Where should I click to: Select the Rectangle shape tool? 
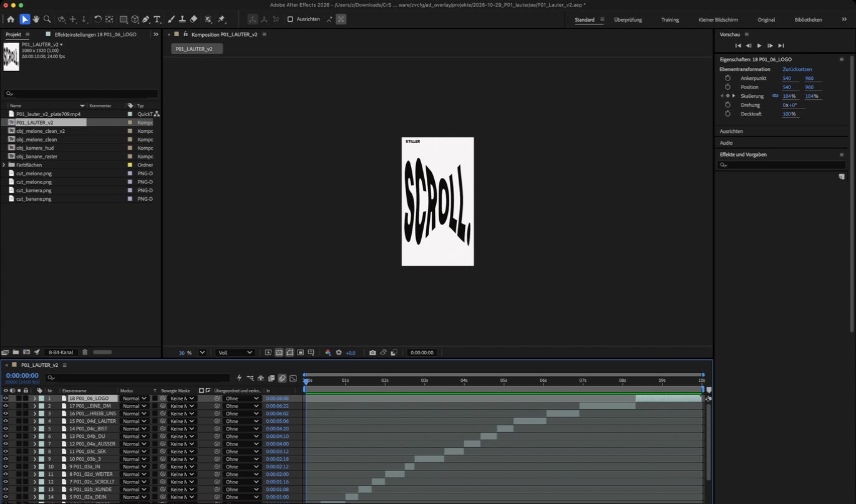click(124, 19)
